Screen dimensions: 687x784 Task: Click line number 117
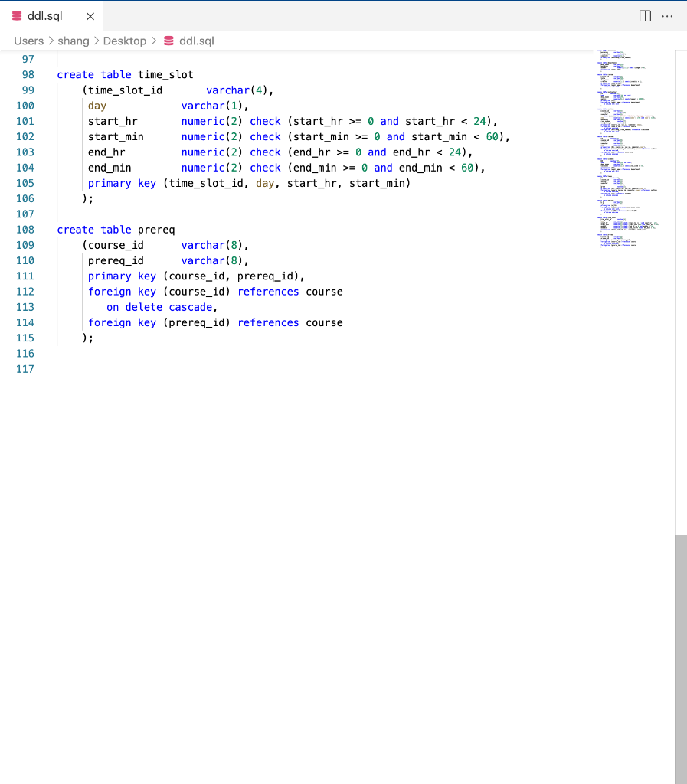click(x=25, y=368)
